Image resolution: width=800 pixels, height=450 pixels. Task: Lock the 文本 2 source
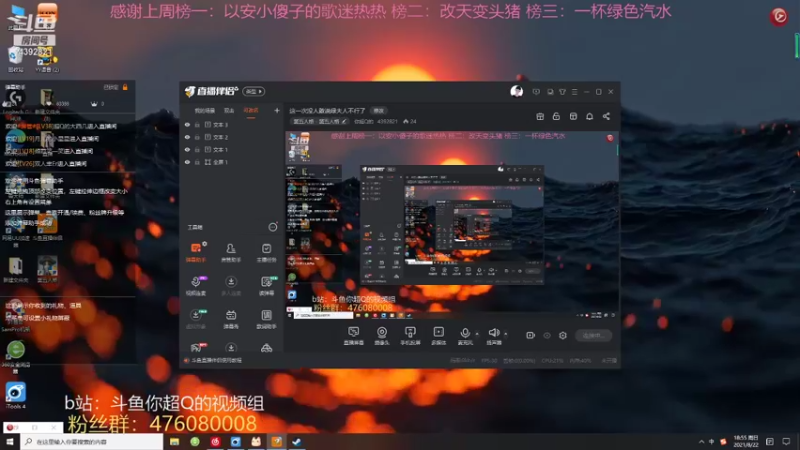197,137
